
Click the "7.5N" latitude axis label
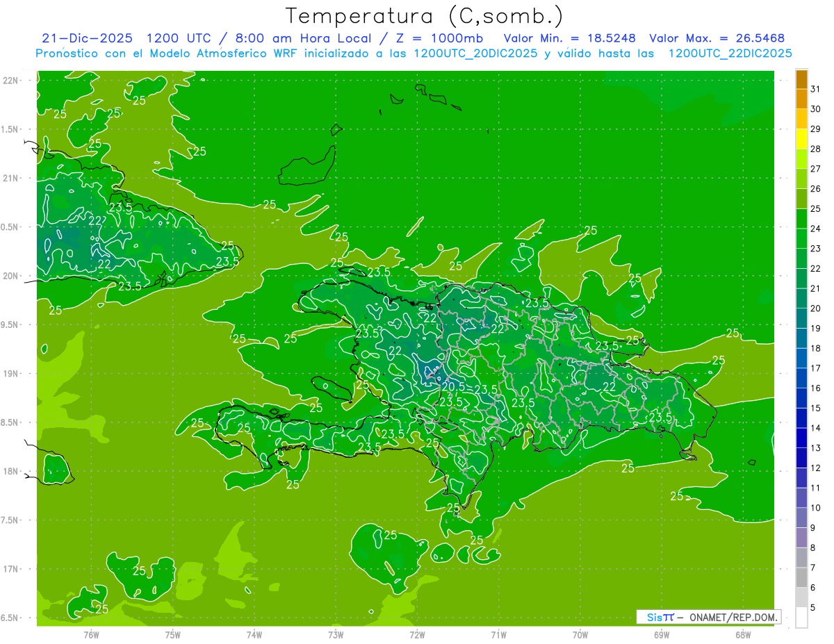pyautogui.click(x=10, y=520)
